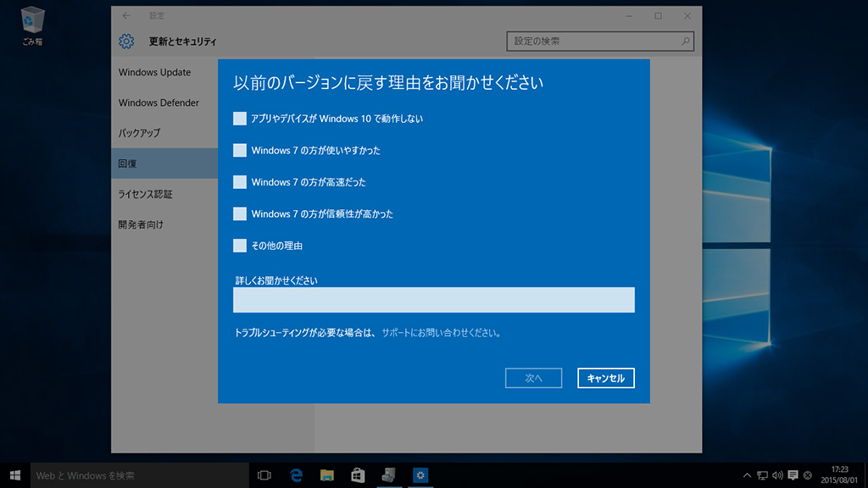The image size is (868, 488).
Task: Click the '詳しくお聞かせください' text field
Action: [x=433, y=300]
